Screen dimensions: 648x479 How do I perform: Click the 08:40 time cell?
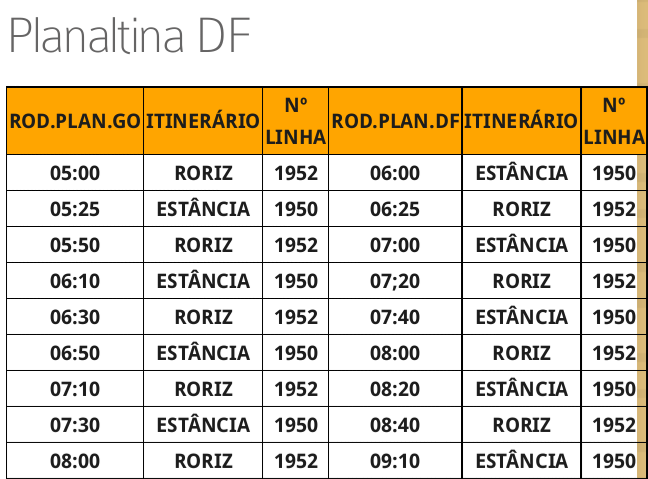click(395, 425)
